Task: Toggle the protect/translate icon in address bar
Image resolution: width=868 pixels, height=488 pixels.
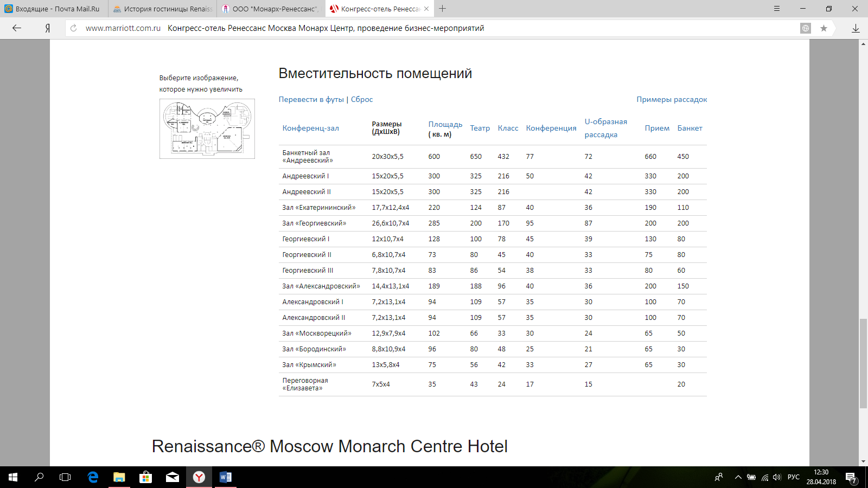Action: (x=806, y=28)
